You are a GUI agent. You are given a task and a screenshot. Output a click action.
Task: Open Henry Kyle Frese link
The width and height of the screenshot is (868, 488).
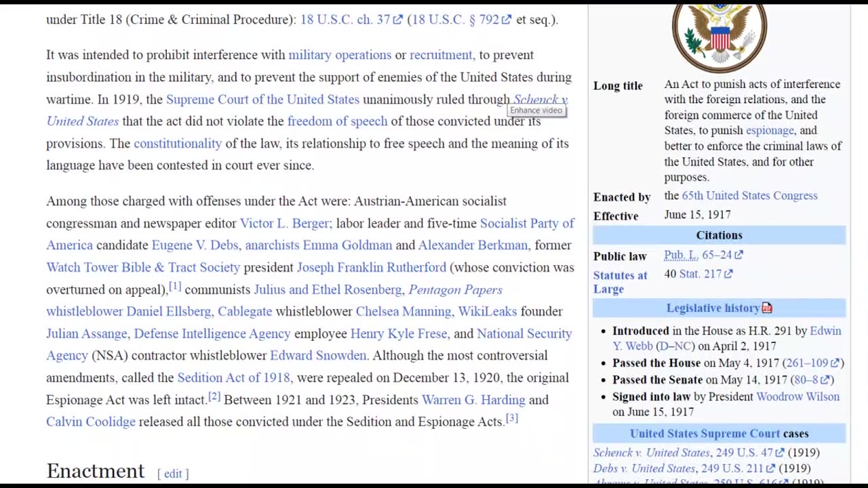pyautogui.click(x=399, y=334)
